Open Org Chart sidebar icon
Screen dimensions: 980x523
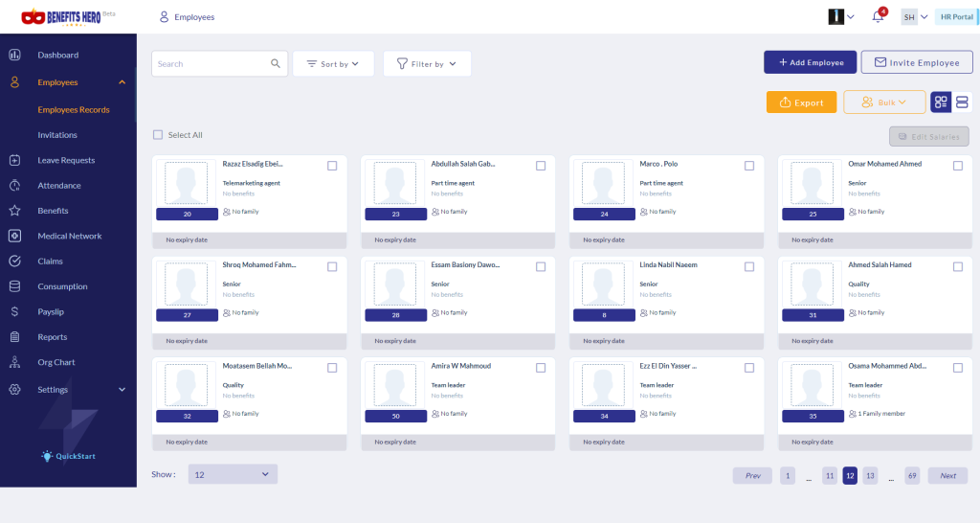(x=14, y=362)
